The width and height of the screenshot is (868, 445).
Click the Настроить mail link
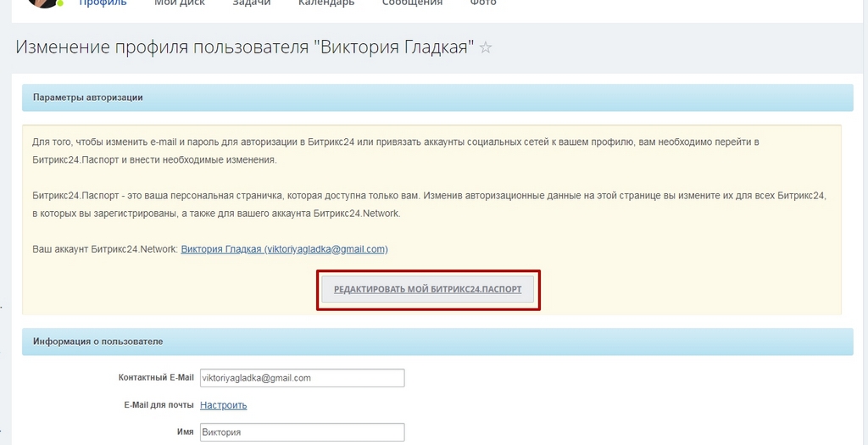pos(224,405)
